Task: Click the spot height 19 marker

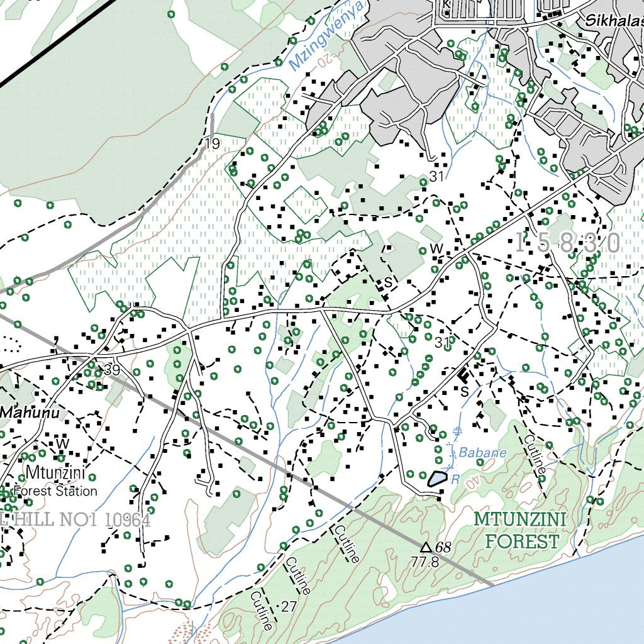Action: [213, 144]
